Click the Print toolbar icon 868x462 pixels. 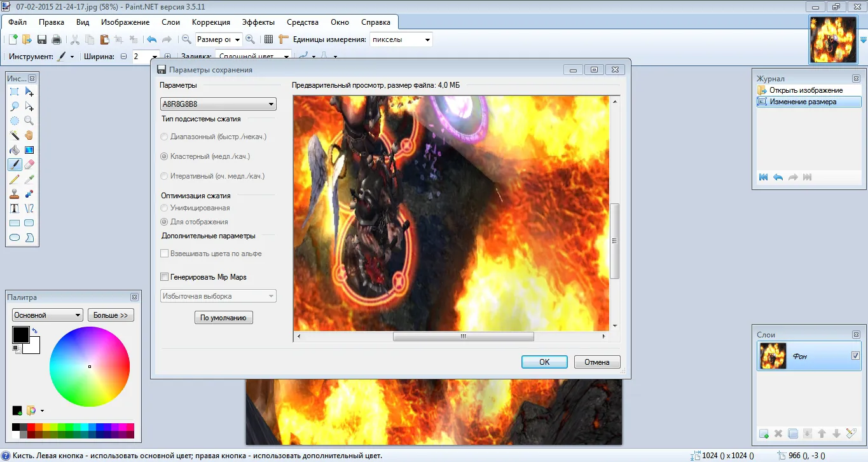(57, 39)
